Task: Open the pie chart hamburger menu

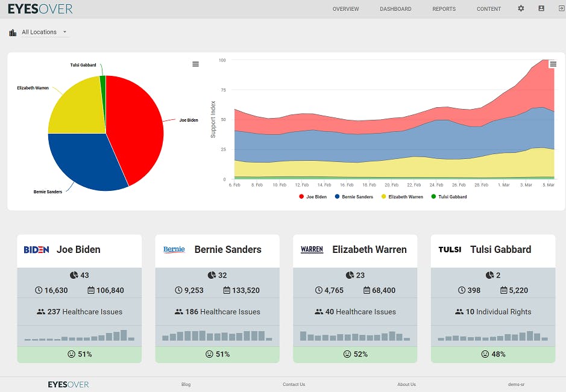Action: [196, 64]
